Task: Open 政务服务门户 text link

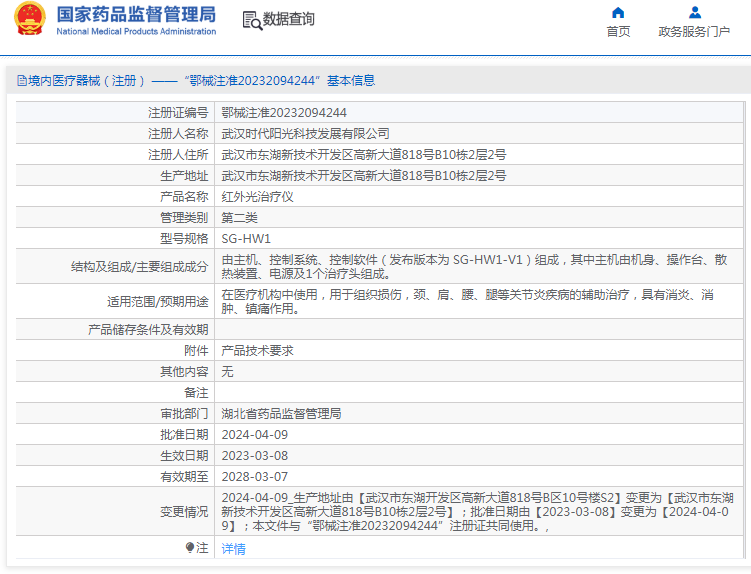Action: pyautogui.click(x=694, y=32)
